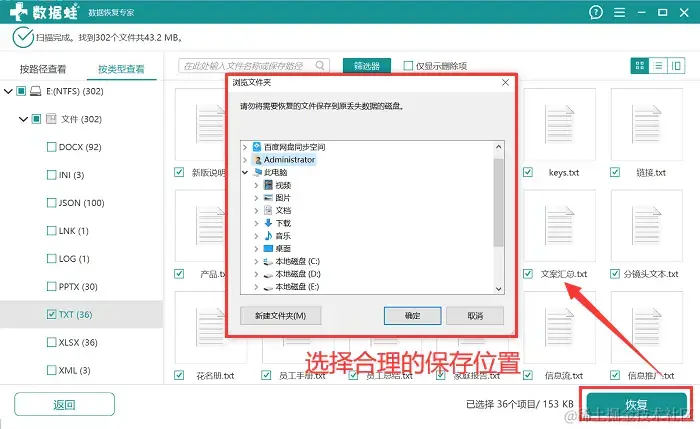Select the 文档 folder icon

(268, 210)
